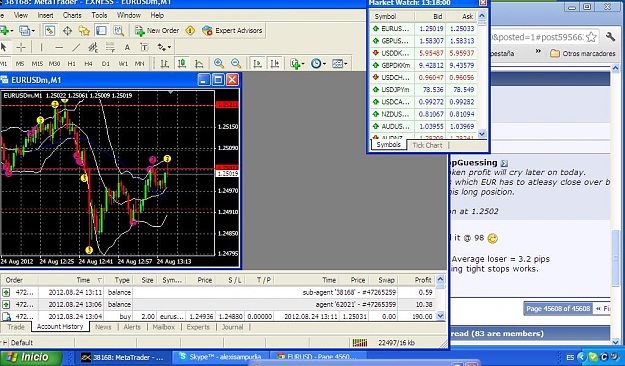Viewport: 625px width, 366px height.
Task: Toggle Expert Advisors on or off
Action: (232, 30)
